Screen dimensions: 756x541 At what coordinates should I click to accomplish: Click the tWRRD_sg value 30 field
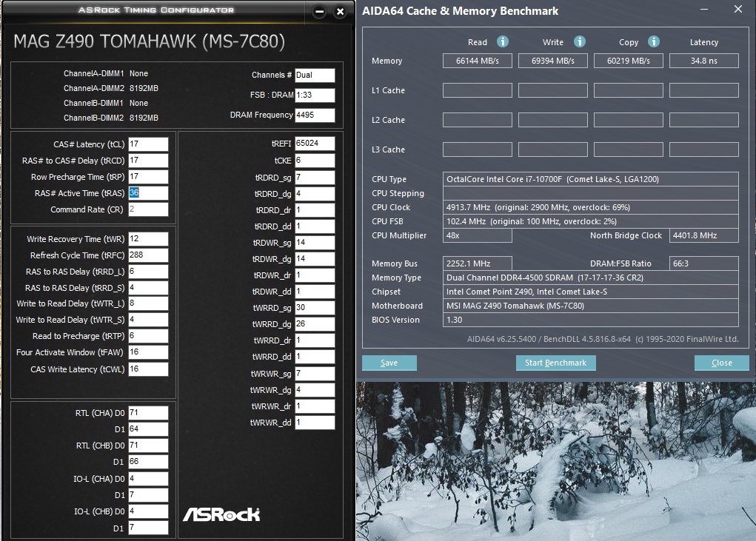click(315, 308)
